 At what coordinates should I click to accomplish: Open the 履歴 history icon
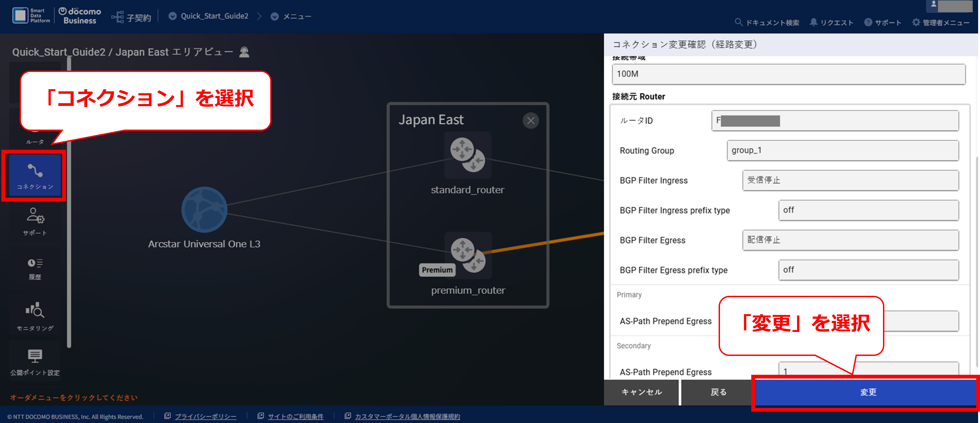coord(34,269)
